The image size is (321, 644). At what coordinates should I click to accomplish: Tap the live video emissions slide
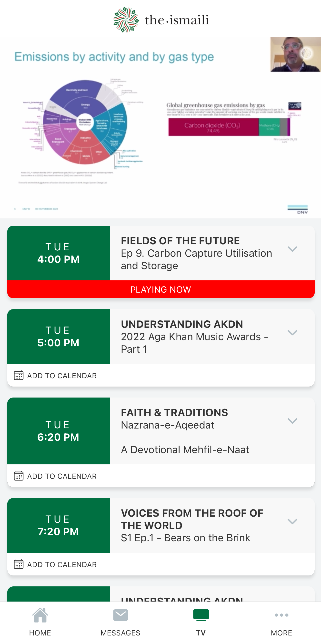[160, 128]
